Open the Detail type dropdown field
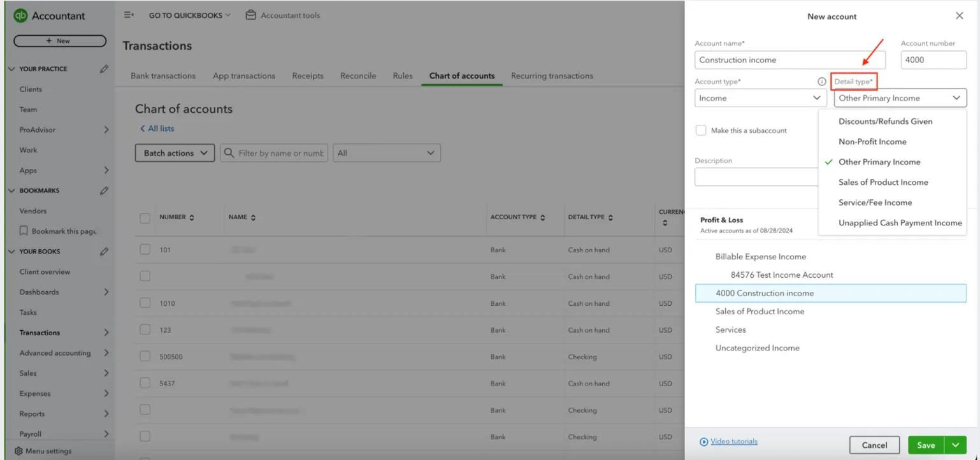The width and height of the screenshot is (980, 460). pos(900,98)
